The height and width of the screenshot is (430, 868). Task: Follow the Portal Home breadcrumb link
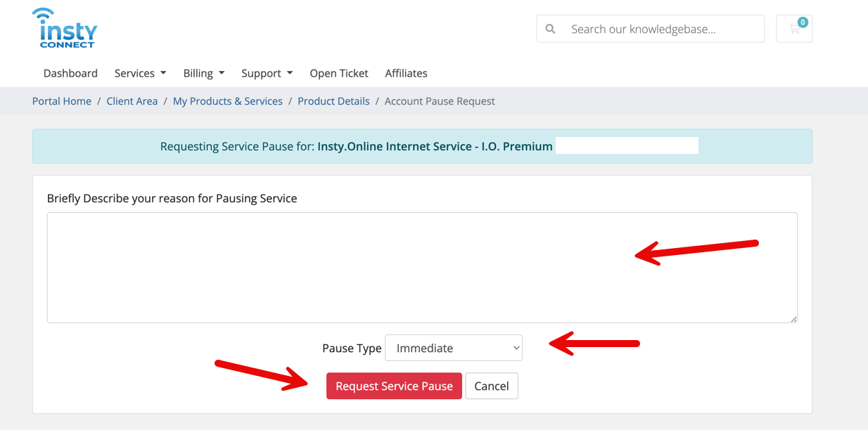tap(62, 101)
